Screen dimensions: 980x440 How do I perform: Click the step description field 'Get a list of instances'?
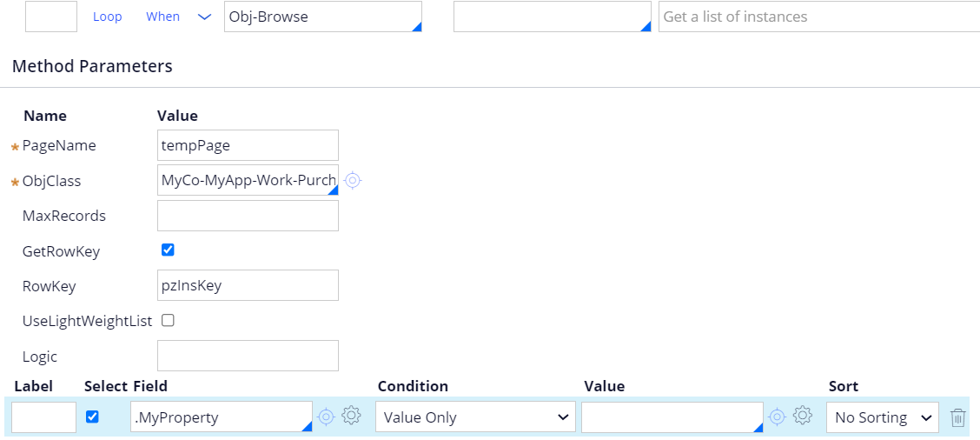click(819, 17)
